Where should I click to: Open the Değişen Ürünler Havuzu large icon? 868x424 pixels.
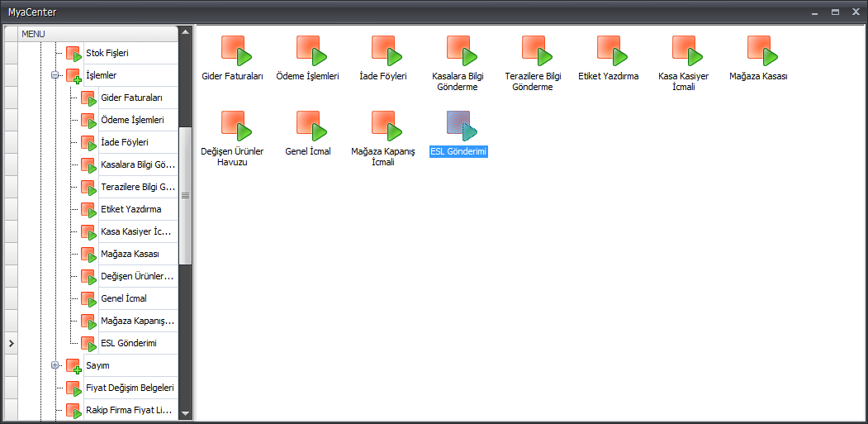click(236, 126)
